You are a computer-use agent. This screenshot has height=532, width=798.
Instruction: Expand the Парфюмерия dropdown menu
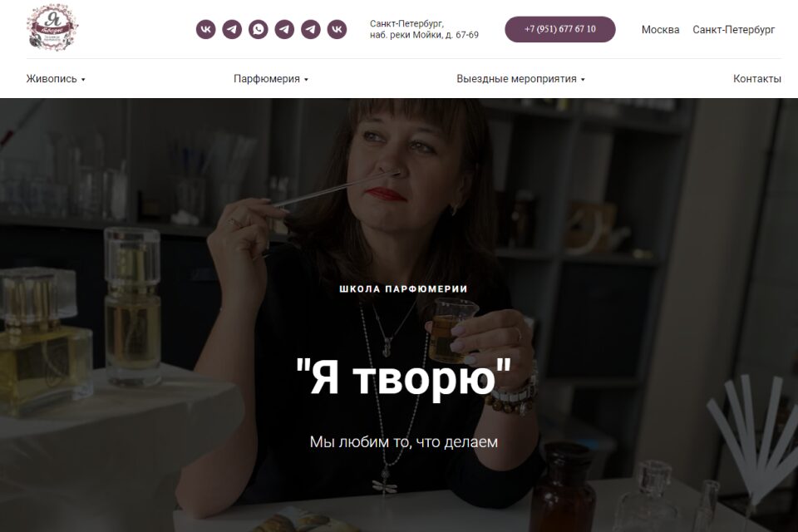271,79
